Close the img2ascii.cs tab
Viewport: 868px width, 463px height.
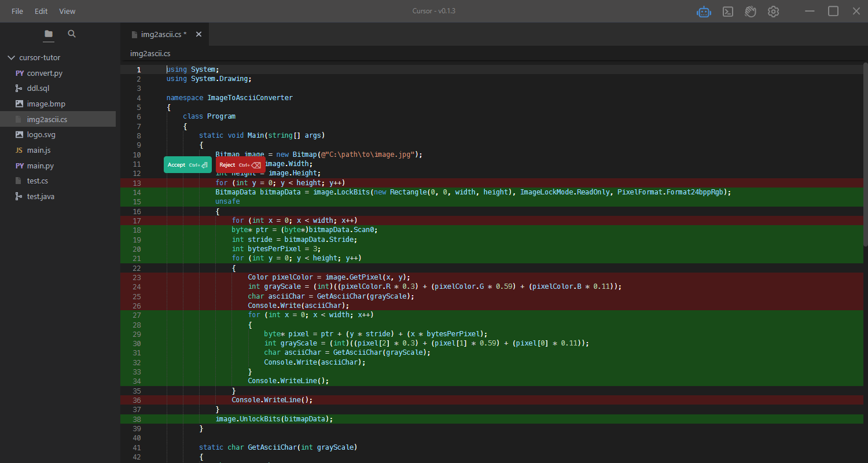198,34
